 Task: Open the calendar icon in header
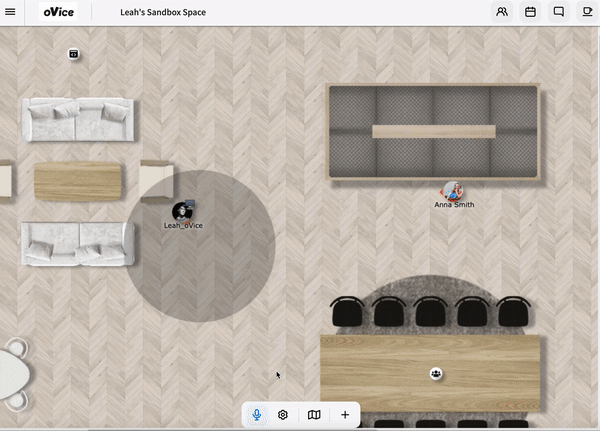tap(530, 12)
